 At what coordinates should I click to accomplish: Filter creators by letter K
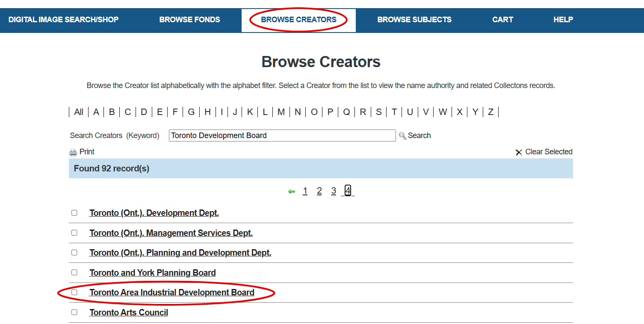pyautogui.click(x=250, y=112)
